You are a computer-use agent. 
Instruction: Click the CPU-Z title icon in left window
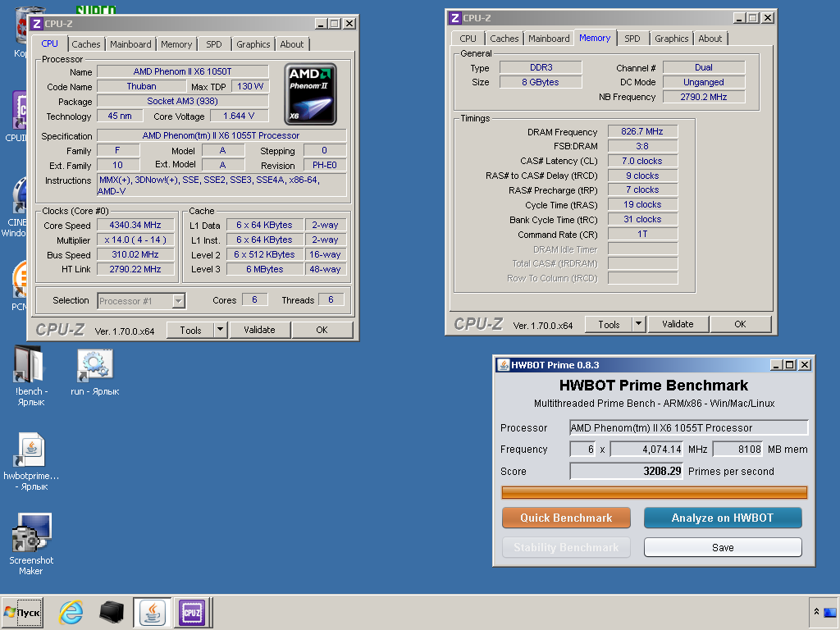tap(36, 24)
